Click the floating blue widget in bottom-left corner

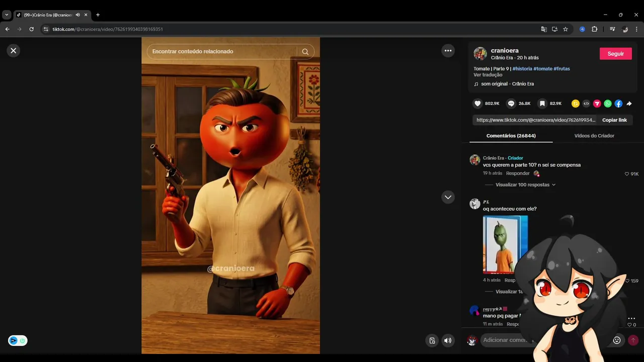tap(18, 340)
